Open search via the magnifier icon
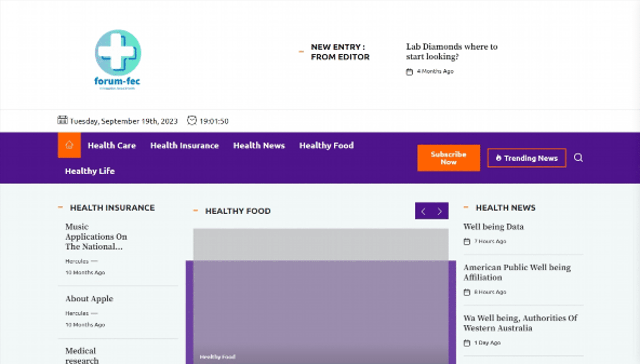 (x=578, y=158)
